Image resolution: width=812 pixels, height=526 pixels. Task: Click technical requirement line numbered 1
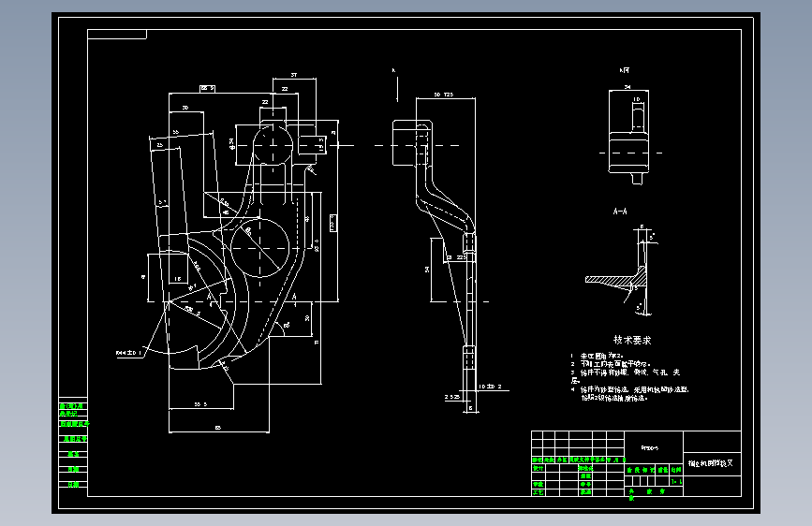pyautogui.click(x=597, y=357)
